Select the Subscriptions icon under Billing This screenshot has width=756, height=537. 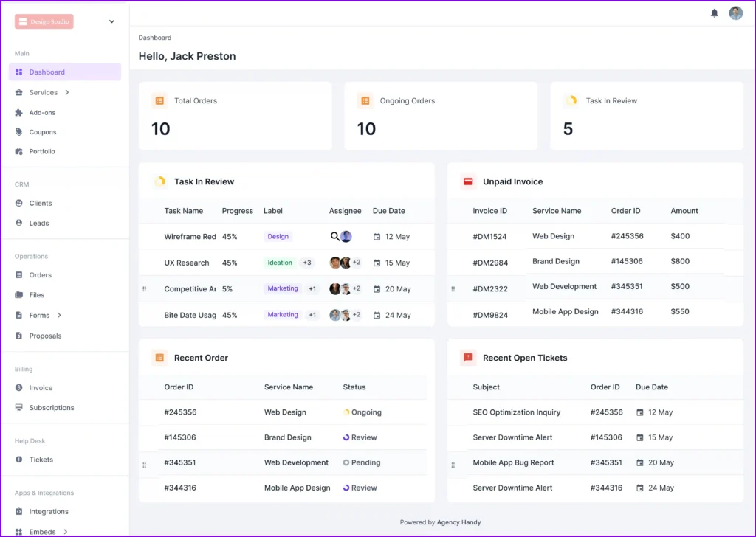18,407
